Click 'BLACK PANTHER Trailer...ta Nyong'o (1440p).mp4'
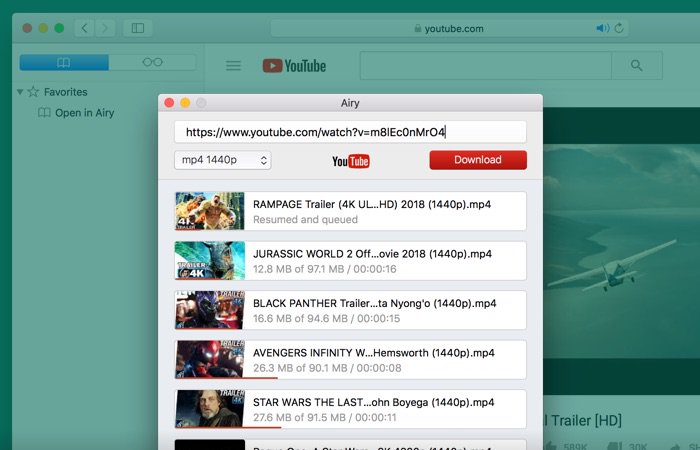Viewport: 700px width, 450px height. tap(375, 304)
